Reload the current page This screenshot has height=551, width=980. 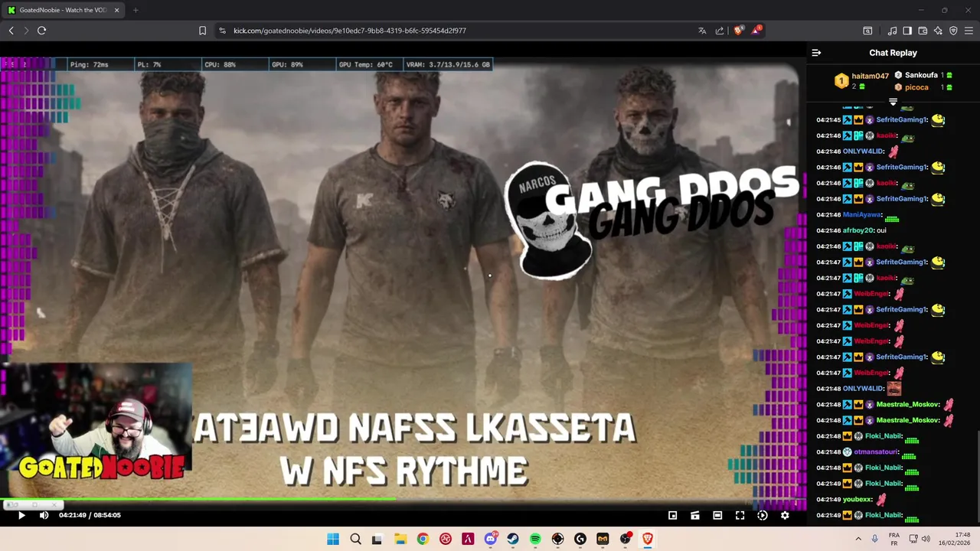pyautogui.click(x=42, y=31)
